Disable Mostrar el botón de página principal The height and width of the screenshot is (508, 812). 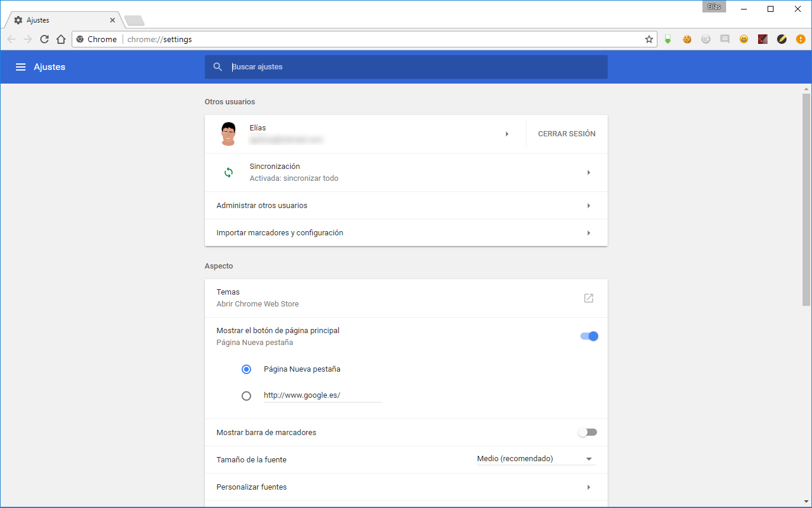tap(588, 336)
